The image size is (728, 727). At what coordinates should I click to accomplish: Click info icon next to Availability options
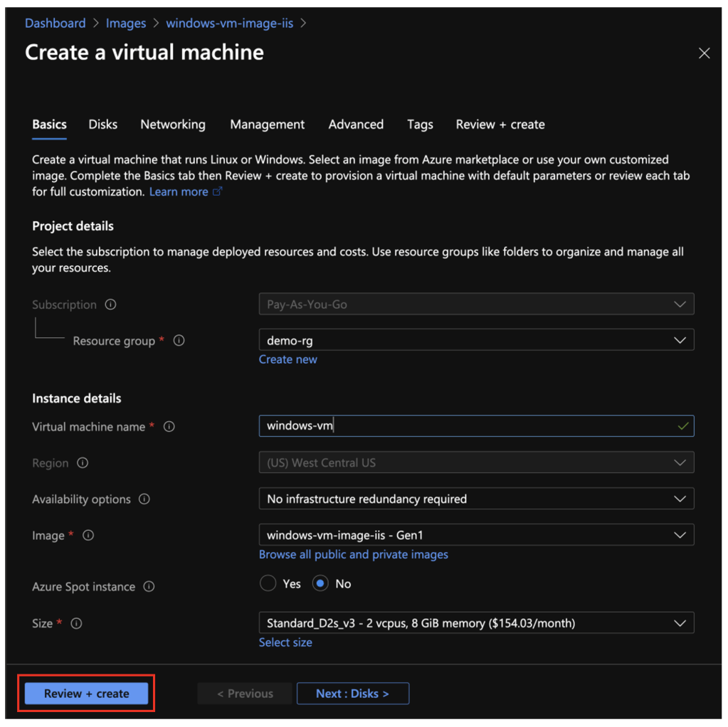(x=144, y=499)
